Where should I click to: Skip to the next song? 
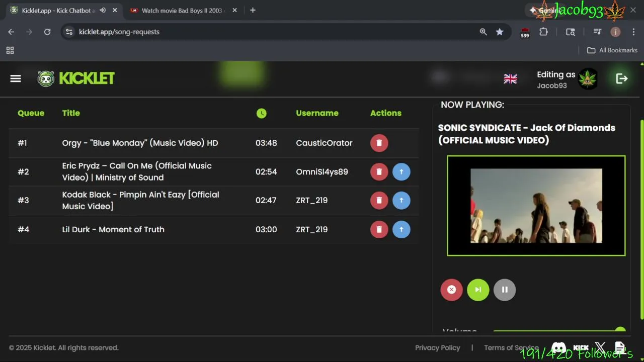tap(478, 290)
